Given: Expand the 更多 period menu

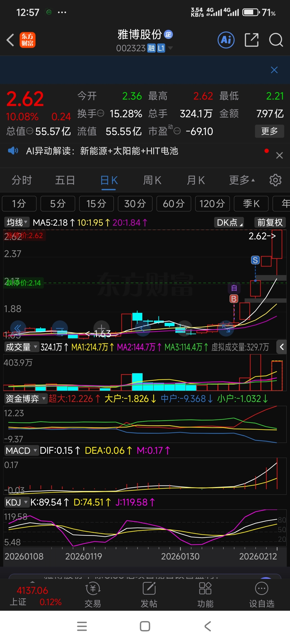Looking at the screenshot, I should (x=242, y=180).
